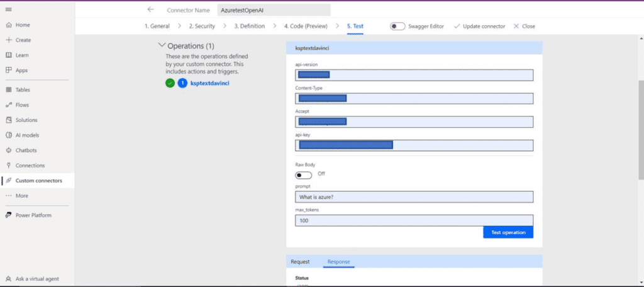
Task: Click the prompt input field
Action: (414, 198)
